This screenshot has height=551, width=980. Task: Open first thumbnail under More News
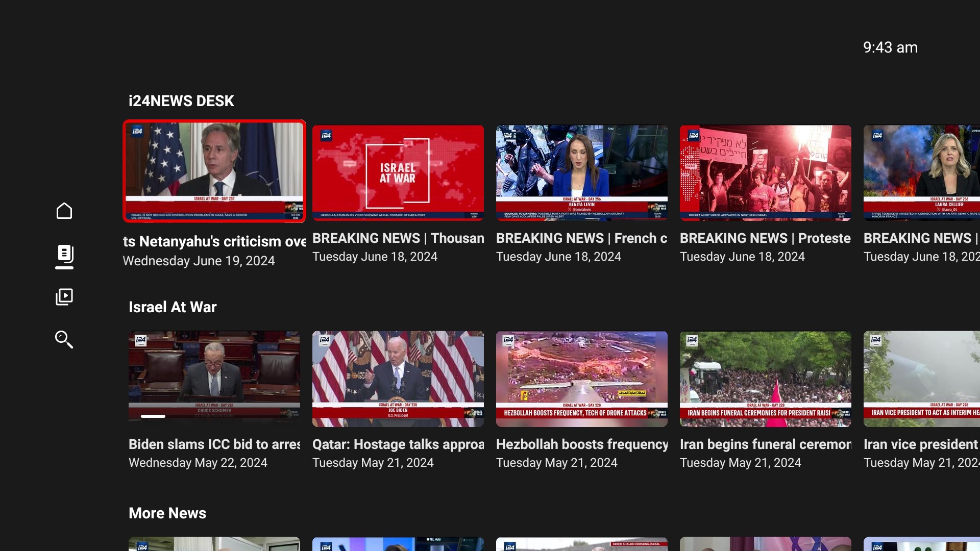click(214, 543)
